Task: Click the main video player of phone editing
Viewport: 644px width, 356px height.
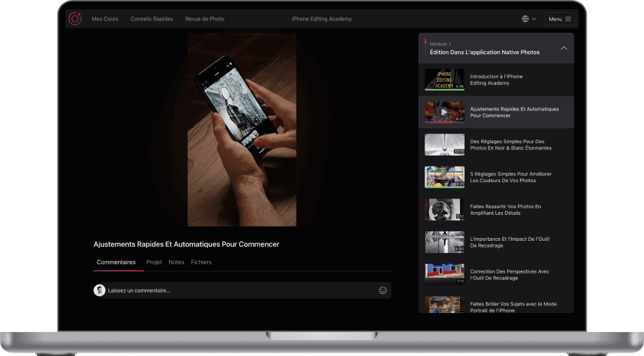Action: click(242, 130)
